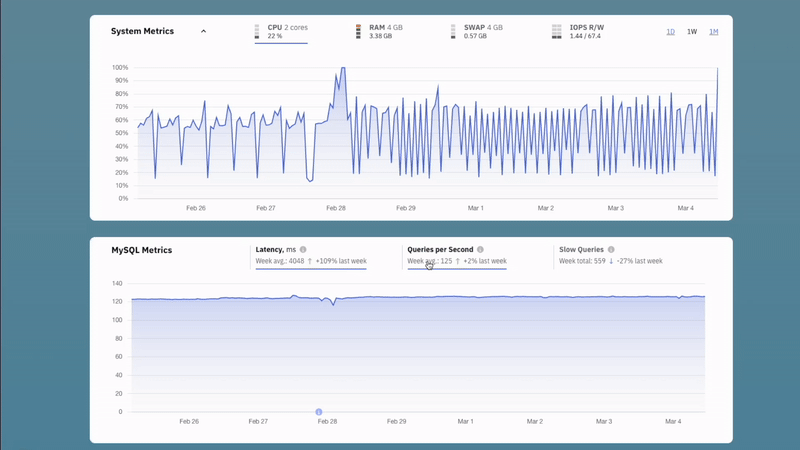The height and width of the screenshot is (450, 800).
Task: Open the Latency, ms metric tab
Action: (x=311, y=255)
